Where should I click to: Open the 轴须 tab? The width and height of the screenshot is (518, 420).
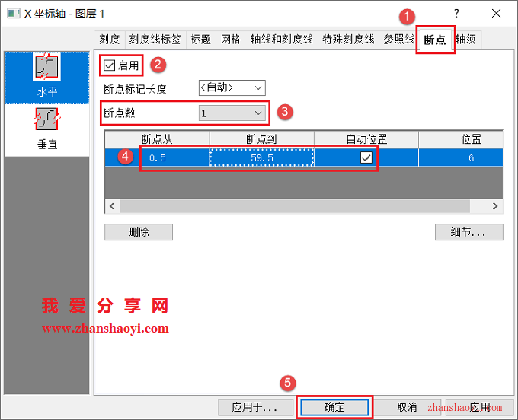tap(465, 40)
